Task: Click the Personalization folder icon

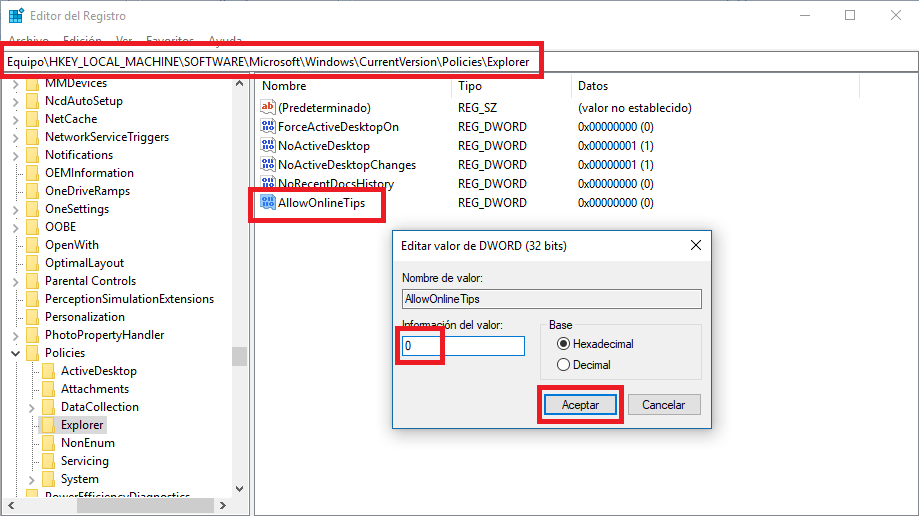Action: [33, 317]
